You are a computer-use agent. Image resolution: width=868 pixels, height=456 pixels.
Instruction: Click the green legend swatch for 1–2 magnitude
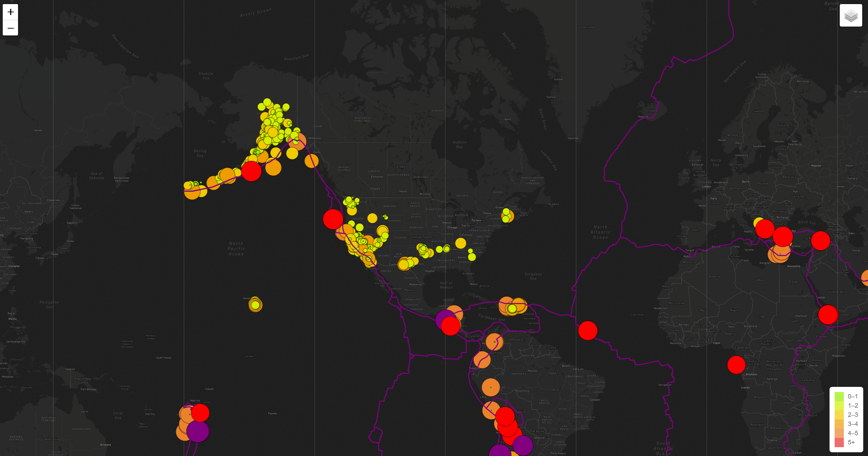840,405
